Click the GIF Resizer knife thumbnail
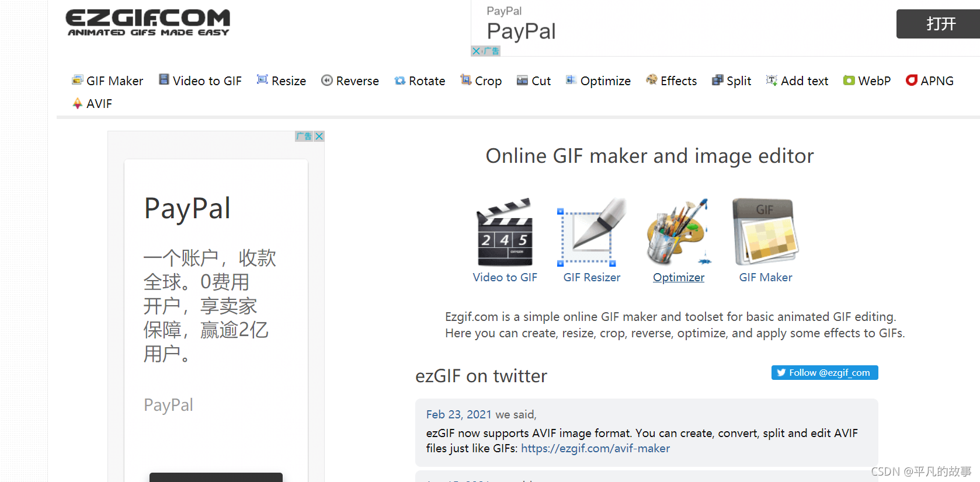 coord(591,232)
